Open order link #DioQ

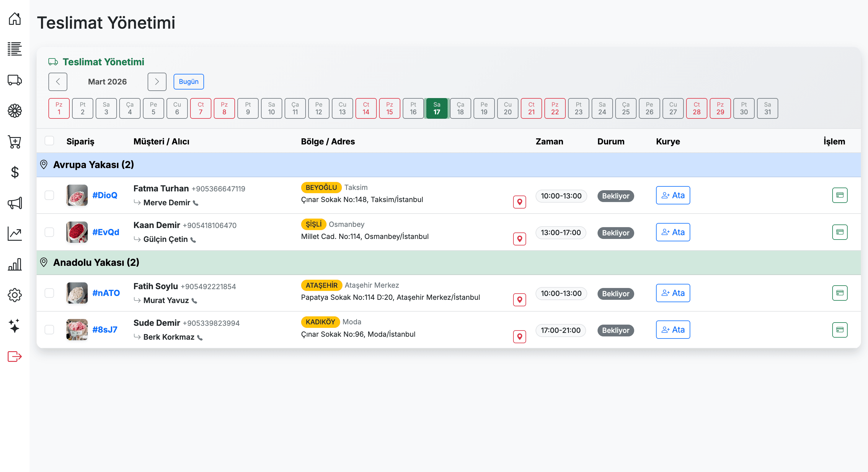105,195
